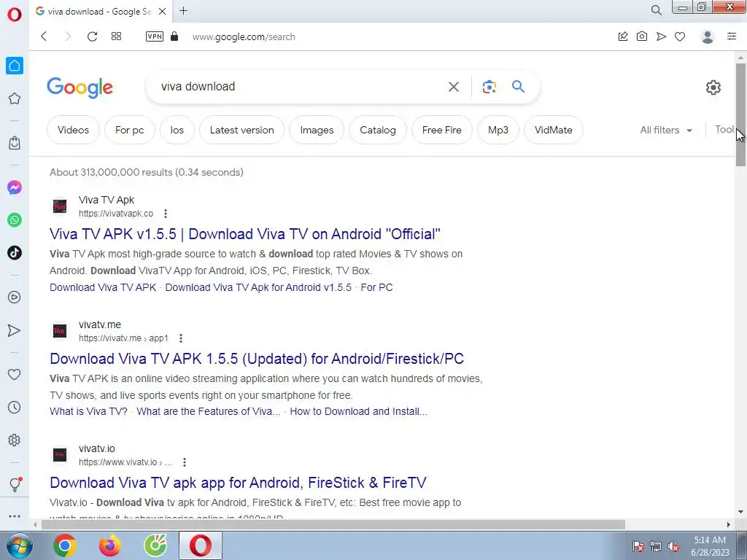Go to the Opera start page home icon
Image resolution: width=747 pixels, height=560 pixels.
tap(15, 66)
